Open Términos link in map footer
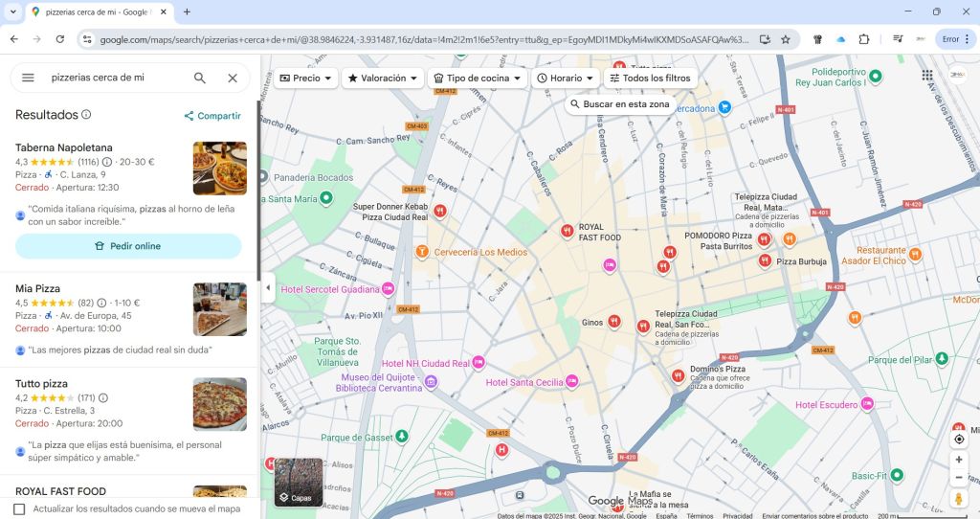 click(700, 516)
